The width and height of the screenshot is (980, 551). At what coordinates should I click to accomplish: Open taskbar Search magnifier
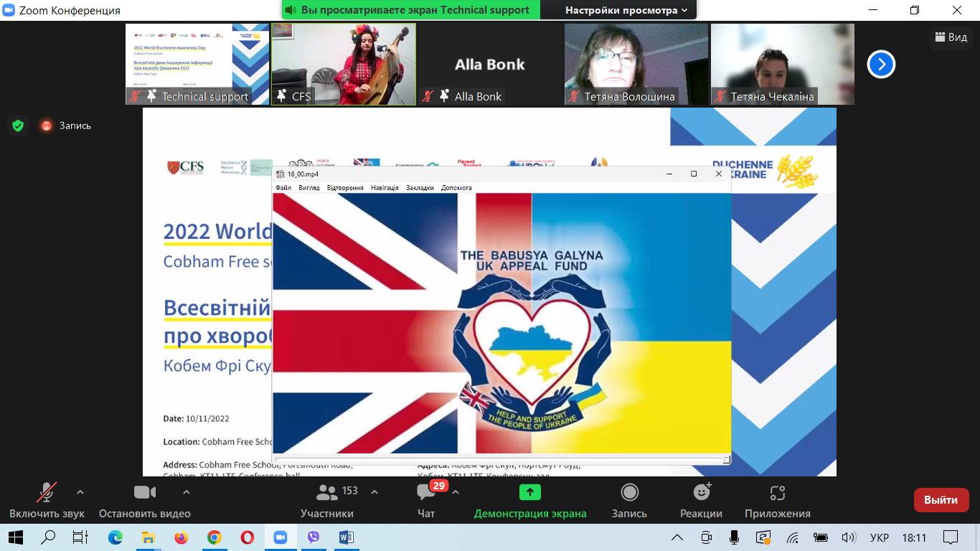click(48, 537)
